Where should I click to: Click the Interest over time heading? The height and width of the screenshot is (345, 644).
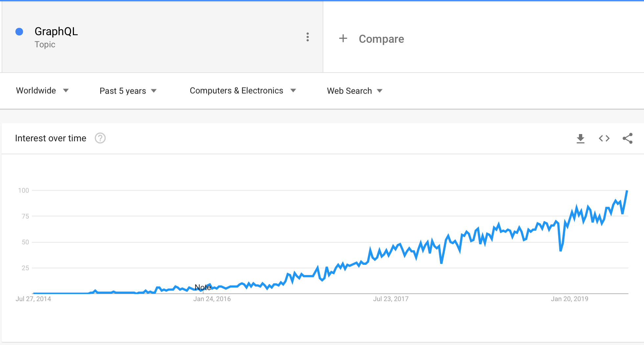point(50,138)
